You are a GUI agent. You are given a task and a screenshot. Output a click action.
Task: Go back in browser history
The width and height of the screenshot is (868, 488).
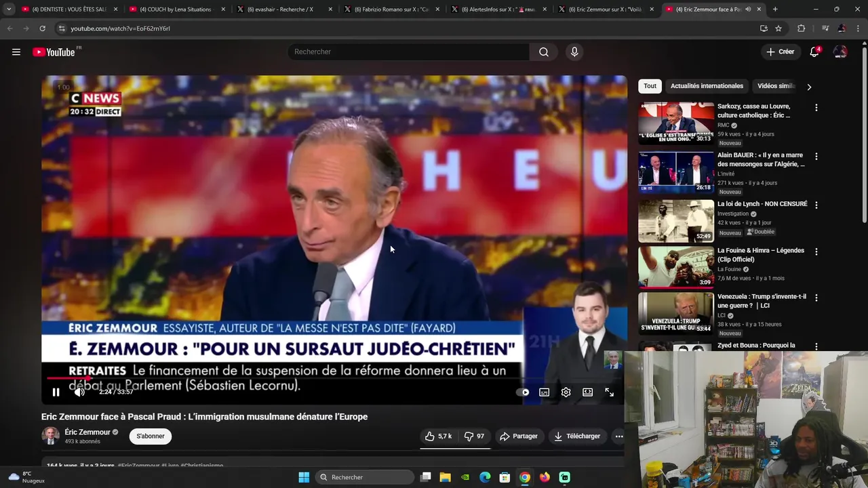click(9, 28)
